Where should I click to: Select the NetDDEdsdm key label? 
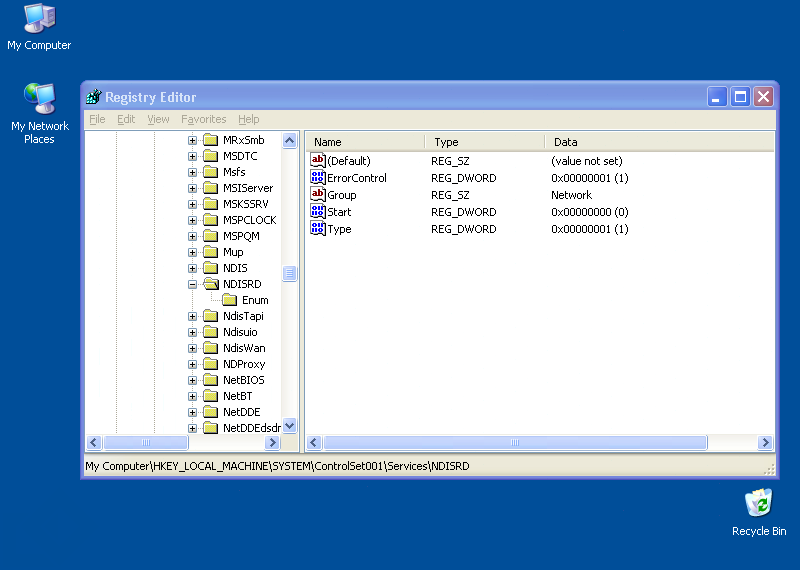(x=252, y=428)
